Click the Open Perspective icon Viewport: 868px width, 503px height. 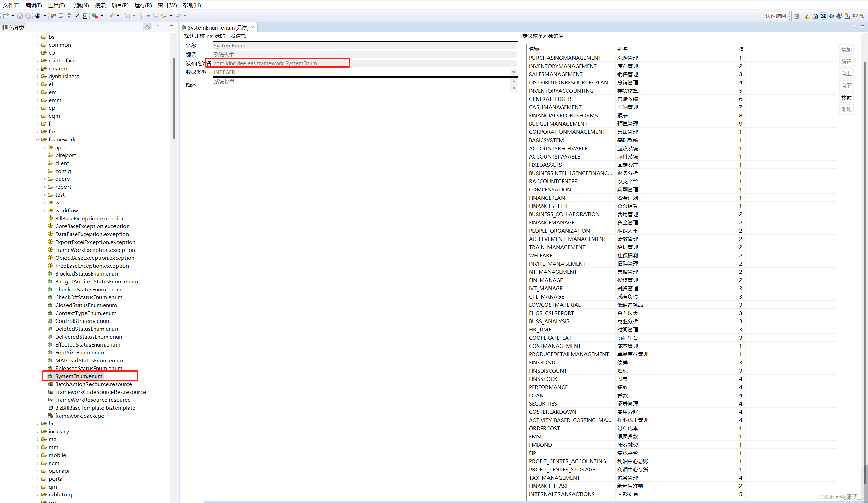(x=797, y=16)
